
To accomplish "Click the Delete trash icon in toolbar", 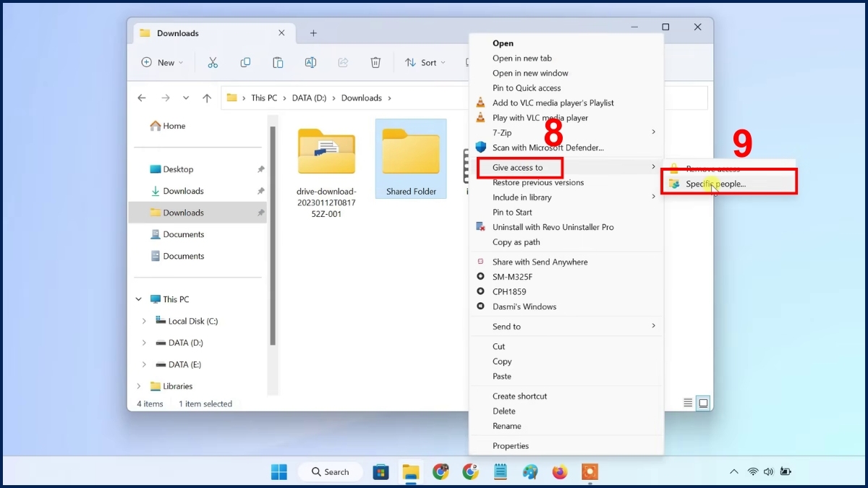I will tap(375, 63).
